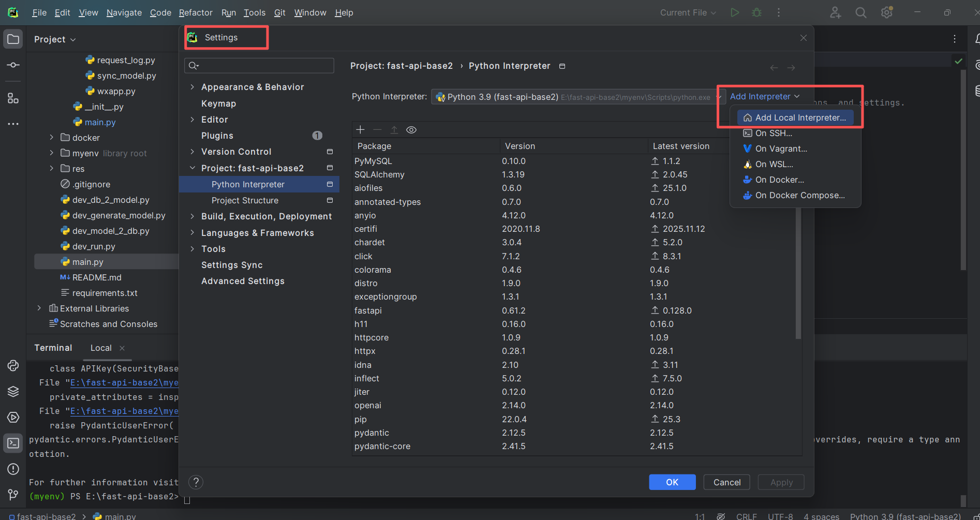Click the Debug bug icon

pyautogui.click(x=757, y=12)
